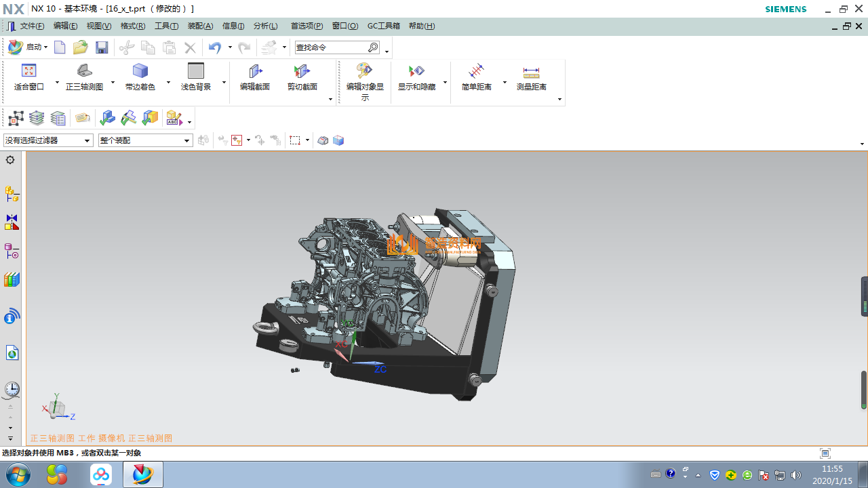Click the Start (启动) button
This screenshot has height=488, width=868.
click(27, 47)
